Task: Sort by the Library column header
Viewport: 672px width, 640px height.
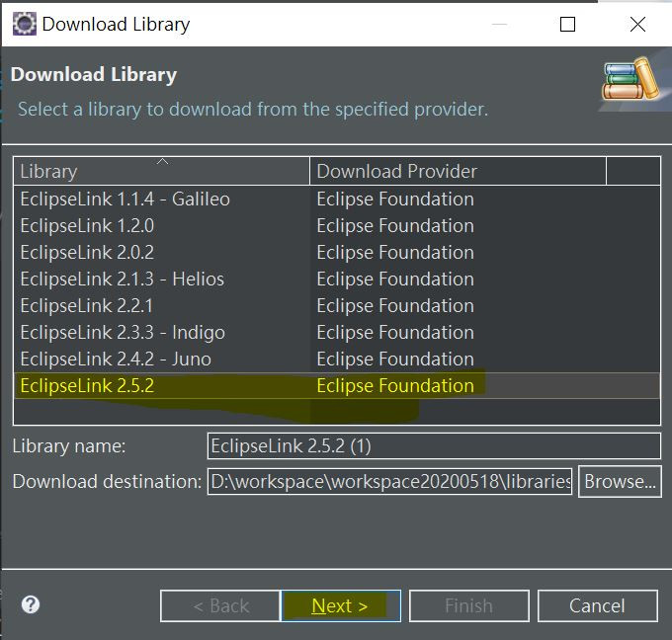Action: point(161,171)
